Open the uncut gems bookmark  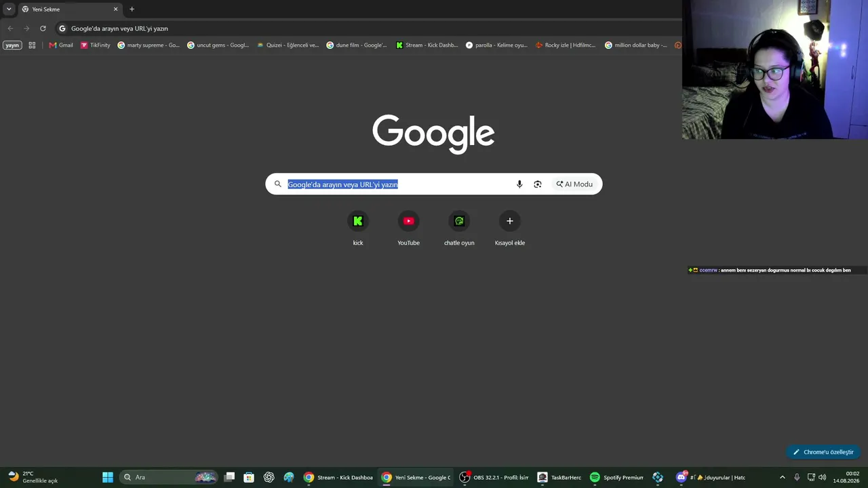click(x=218, y=45)
